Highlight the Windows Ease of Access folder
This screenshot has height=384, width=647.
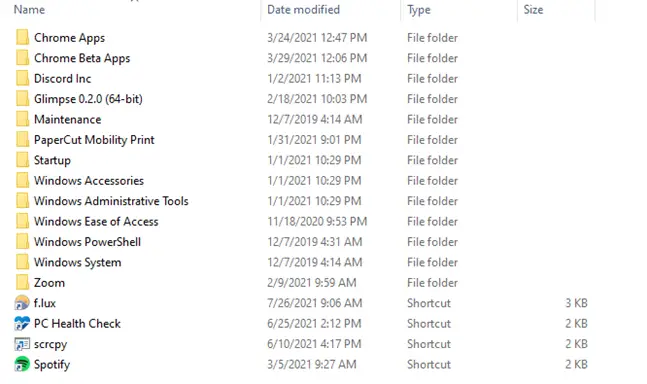tap(96, 221)
